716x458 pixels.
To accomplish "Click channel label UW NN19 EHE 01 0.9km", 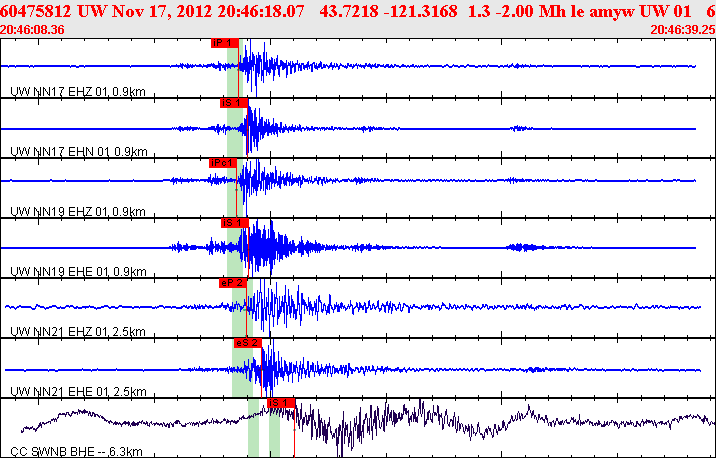I will 78,272.
